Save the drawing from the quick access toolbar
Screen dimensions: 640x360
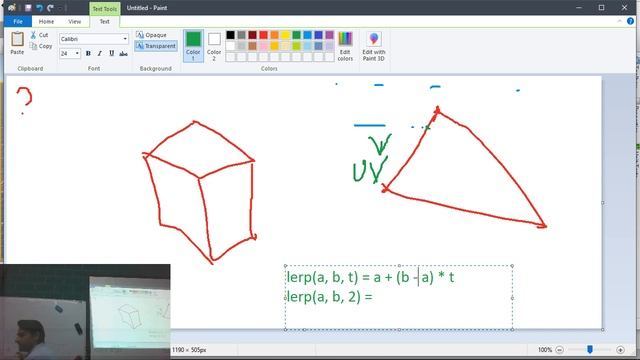[x=28, y=8]
